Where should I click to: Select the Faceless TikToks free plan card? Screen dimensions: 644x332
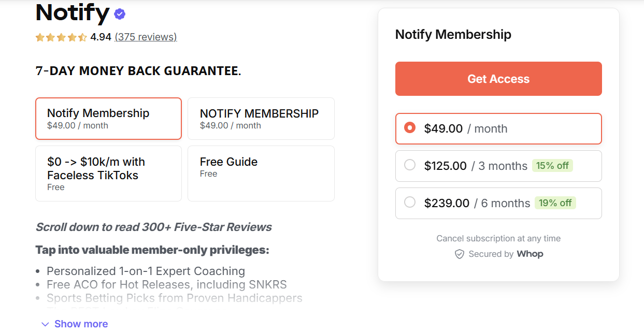coord(108,173)
